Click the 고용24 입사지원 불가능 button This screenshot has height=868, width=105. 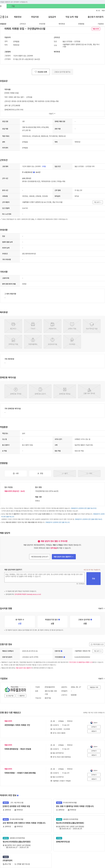coord(62,72)
